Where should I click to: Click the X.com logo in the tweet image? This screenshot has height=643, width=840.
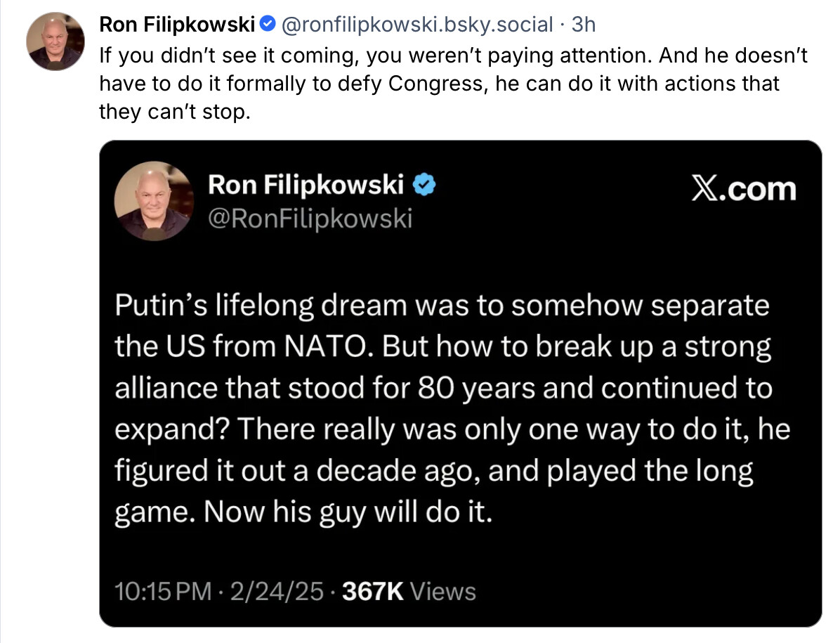(x=744, y=190)
